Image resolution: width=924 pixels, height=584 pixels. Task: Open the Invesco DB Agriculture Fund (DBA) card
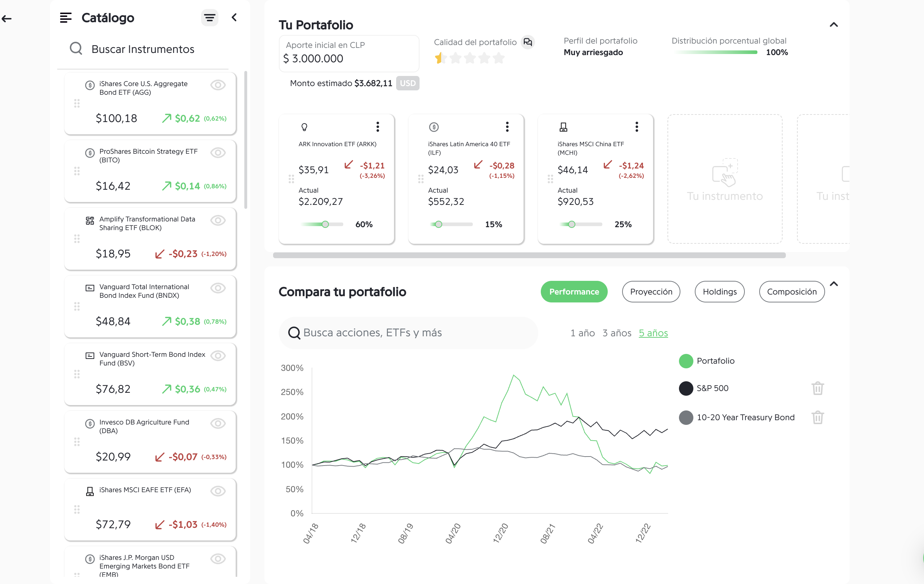(x=150, y=441)
